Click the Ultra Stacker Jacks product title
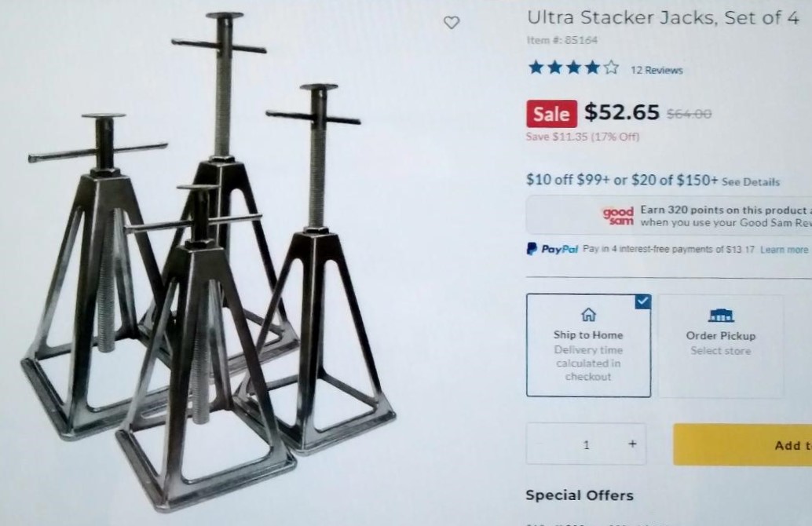The image size is (812, 526). 663,17
